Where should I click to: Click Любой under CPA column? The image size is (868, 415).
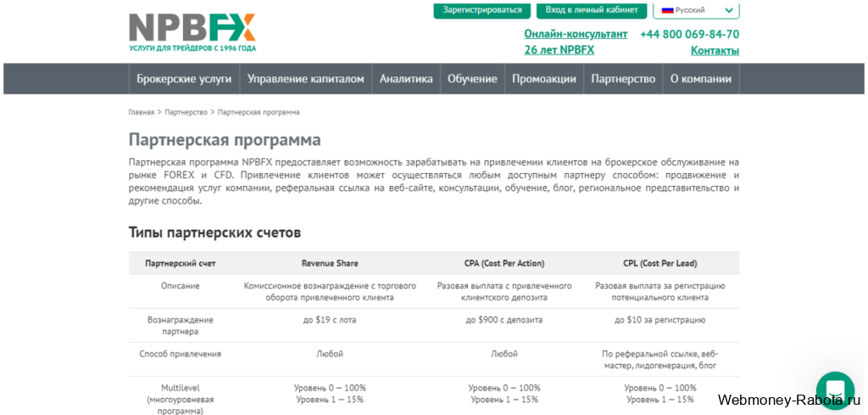pos(504,354)
